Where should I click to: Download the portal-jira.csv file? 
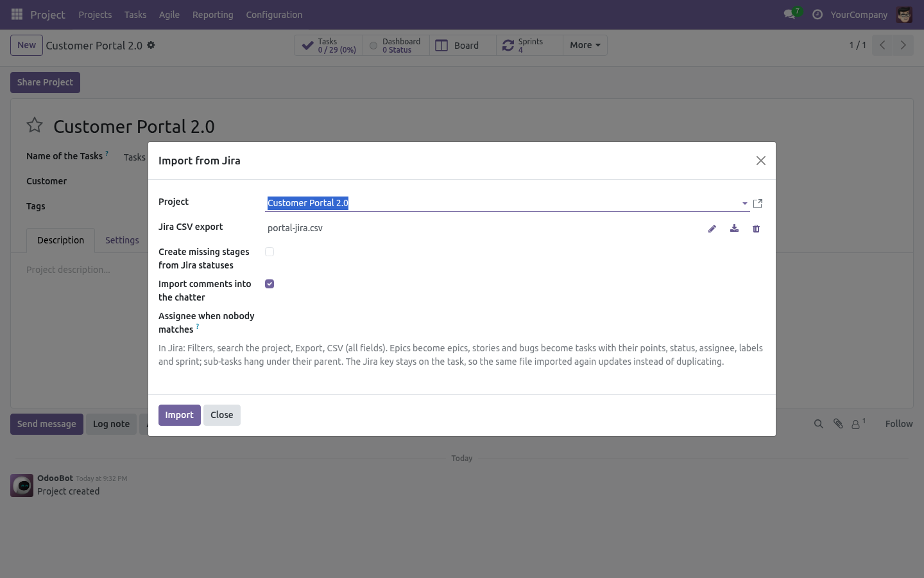pyautogui.click(x=734, y=229)
